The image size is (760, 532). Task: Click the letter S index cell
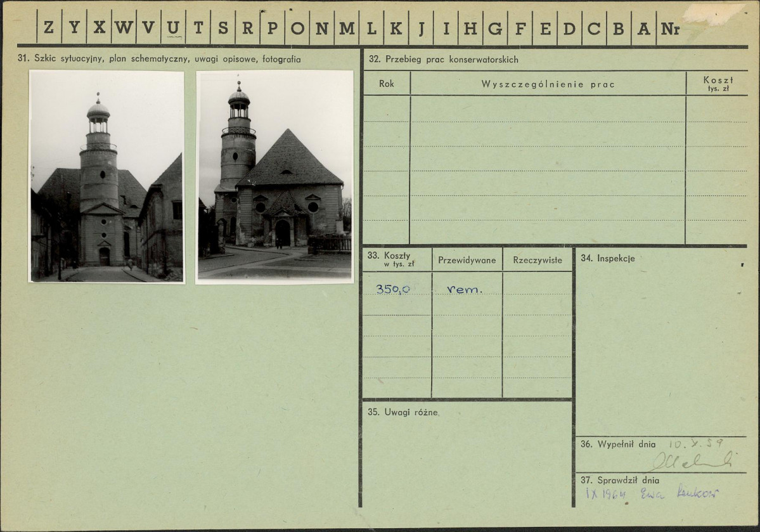(x=222, y=28)
